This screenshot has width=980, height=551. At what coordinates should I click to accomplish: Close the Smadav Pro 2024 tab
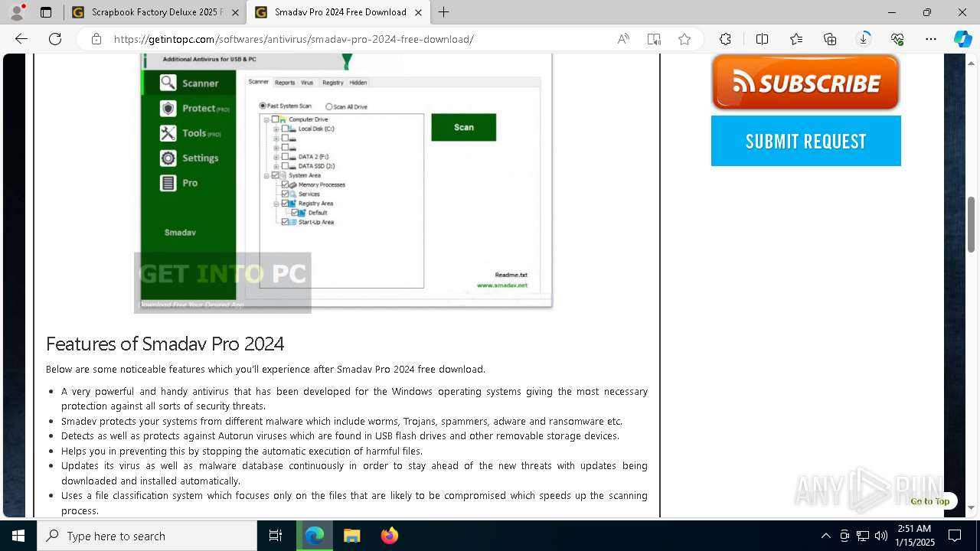tap(418, 12)
